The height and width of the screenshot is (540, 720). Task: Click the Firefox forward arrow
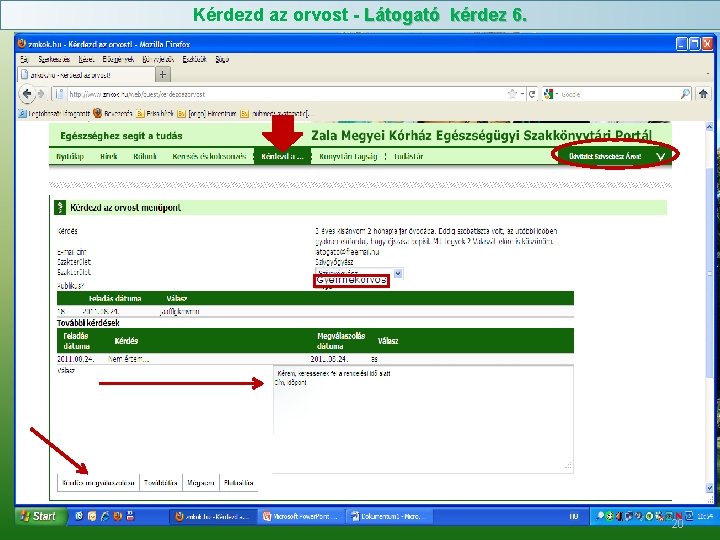click(41, 94)
